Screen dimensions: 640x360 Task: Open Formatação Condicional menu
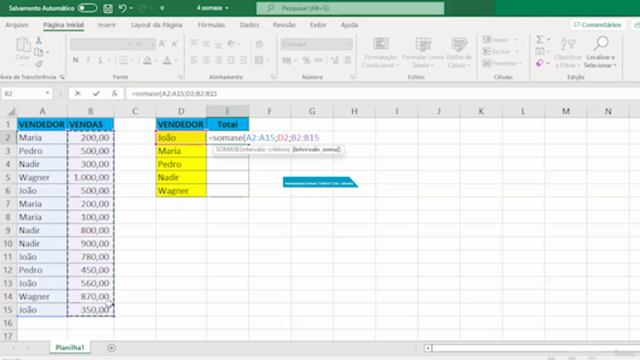(x=380, y=53)
